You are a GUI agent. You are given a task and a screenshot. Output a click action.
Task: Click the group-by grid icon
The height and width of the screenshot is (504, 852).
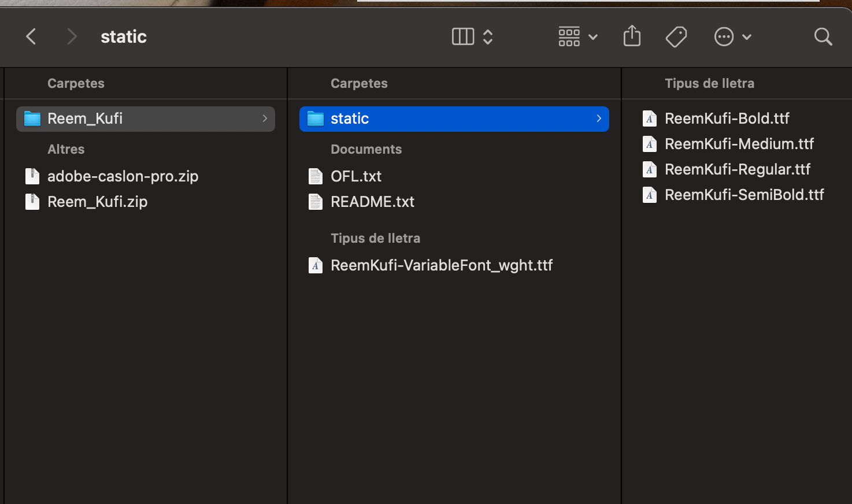pos(569,37)
